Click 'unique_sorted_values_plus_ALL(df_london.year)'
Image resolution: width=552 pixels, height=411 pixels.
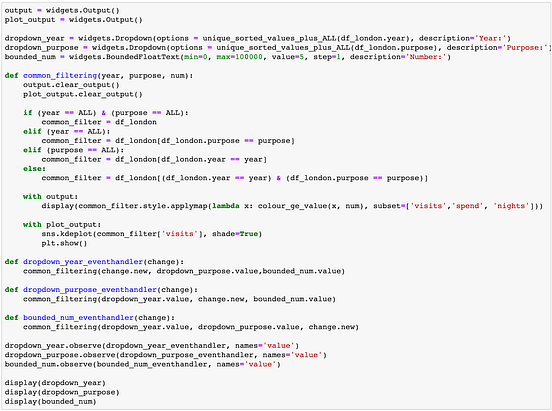coord(306,38)
